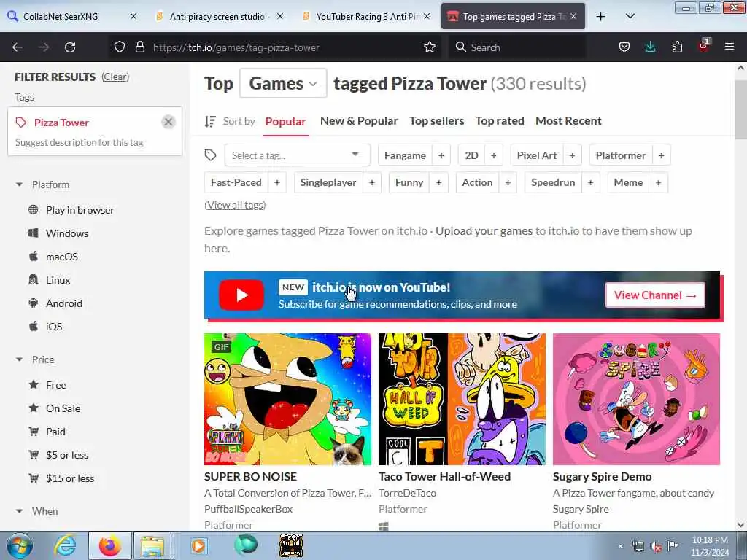Viewport: 747px width, 560px height.
Task: Add the Fast-Paced tag with plus
Action: pyautogui.click(x=276, y=182)
